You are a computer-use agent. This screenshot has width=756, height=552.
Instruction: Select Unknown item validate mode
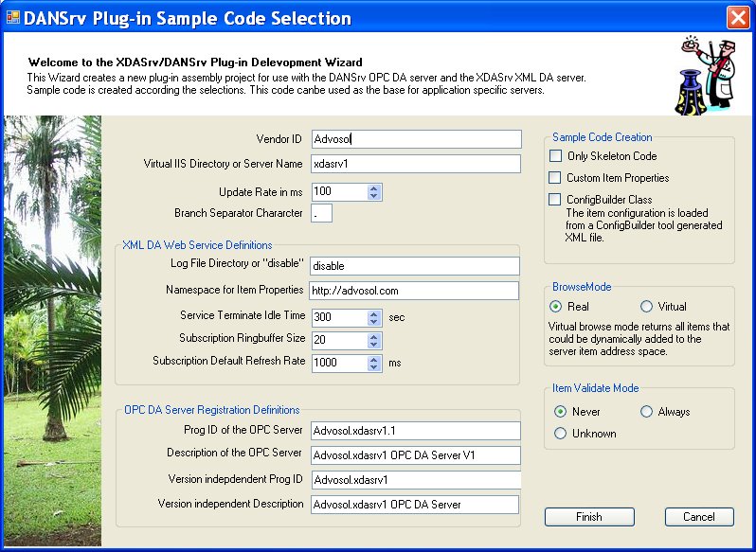[x=561, y=434]
